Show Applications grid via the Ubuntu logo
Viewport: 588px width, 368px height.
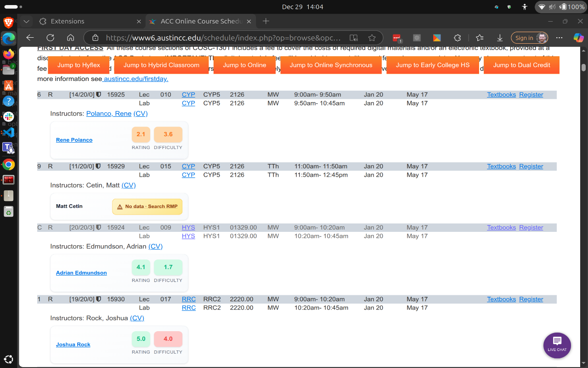point(8,359)
